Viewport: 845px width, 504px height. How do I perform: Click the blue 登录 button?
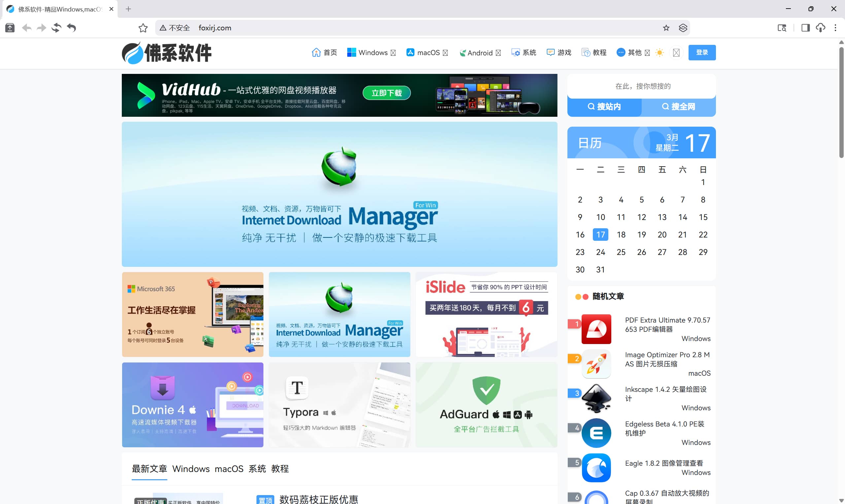[702, 53]
